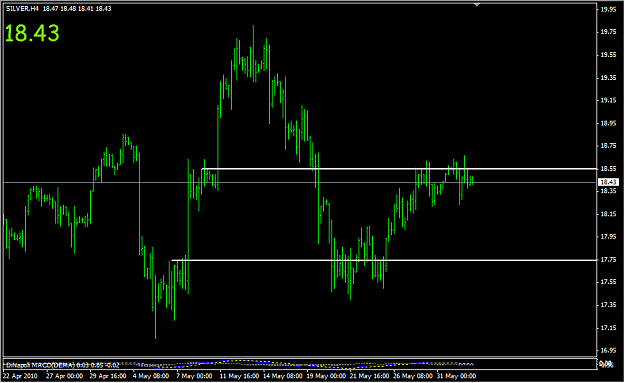The width and height of the screenshot is (625, 383).
Task: Click the 4 May 08:00 time label
Action: 151,376
